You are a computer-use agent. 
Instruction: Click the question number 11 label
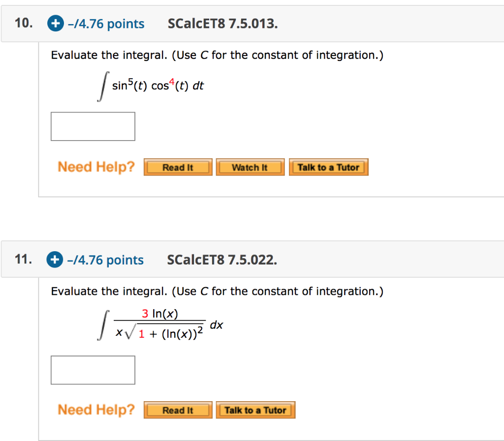coord(22,259)
